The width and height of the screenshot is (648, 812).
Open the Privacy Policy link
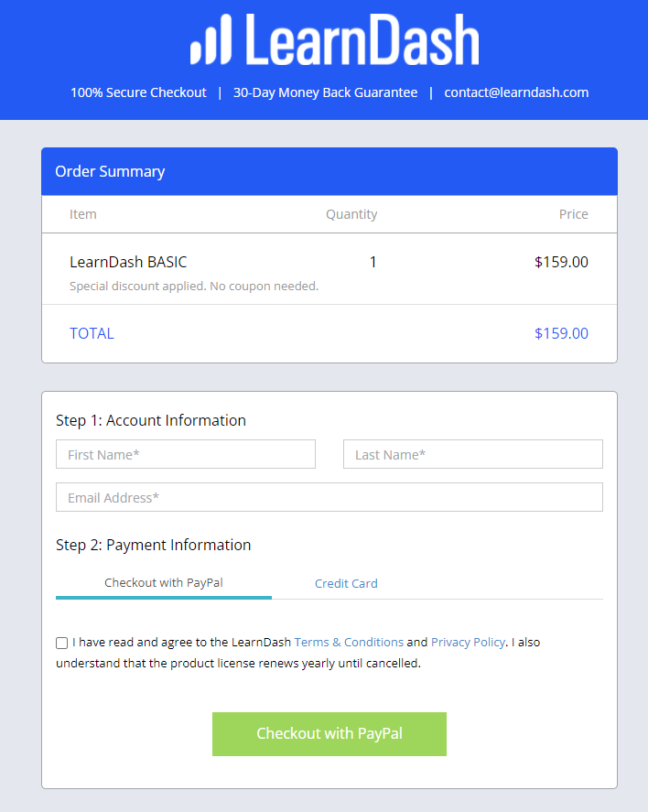[468, 642]
